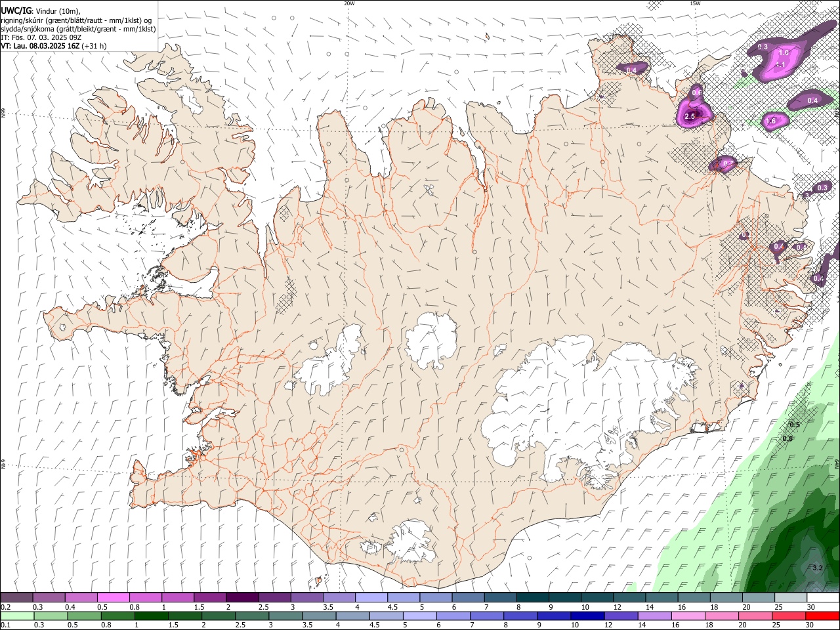Click the 0.5 rain value off the southeast coast
The width and height of the screenshot is (840, 630).
795,425
